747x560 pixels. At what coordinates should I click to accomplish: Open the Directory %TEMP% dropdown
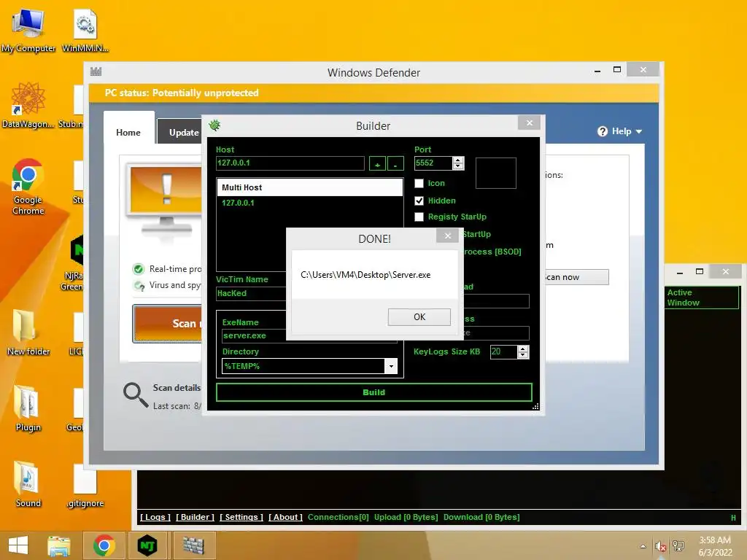pyautogui.click(x=391, y=366)
